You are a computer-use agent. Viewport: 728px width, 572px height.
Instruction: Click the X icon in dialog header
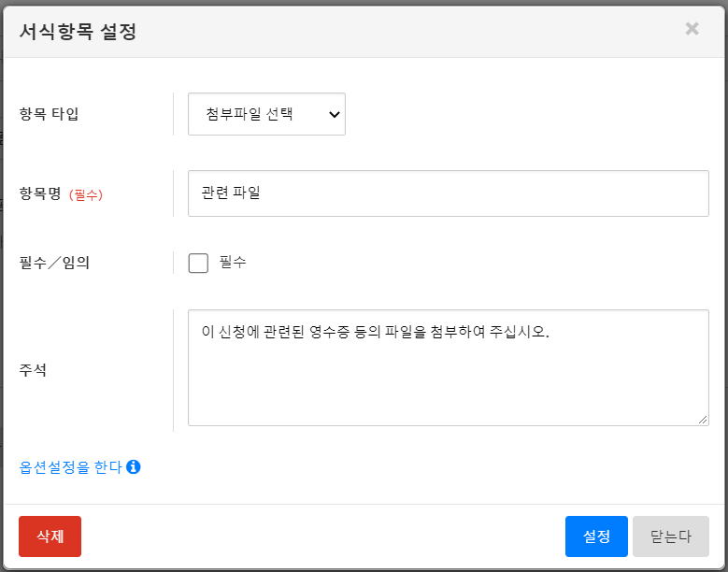(x=692, y=29)
